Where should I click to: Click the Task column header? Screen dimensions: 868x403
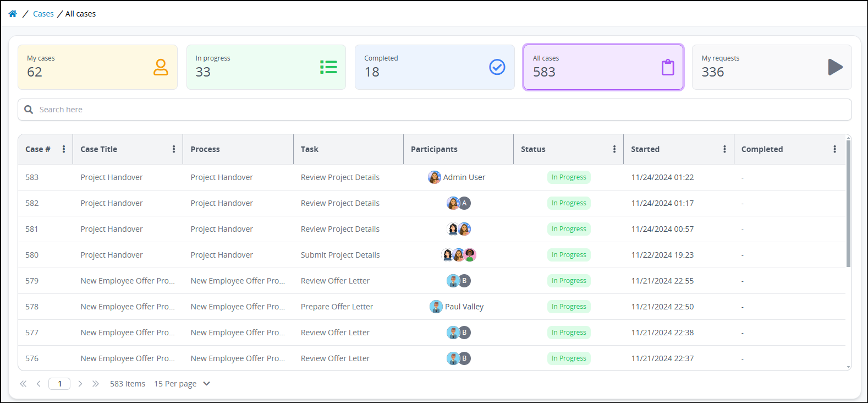310,149
